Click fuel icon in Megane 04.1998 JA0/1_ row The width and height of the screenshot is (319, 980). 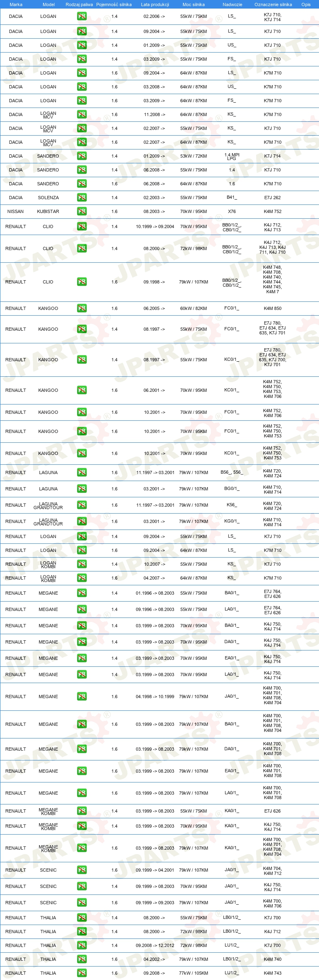(x=82, y=697)
